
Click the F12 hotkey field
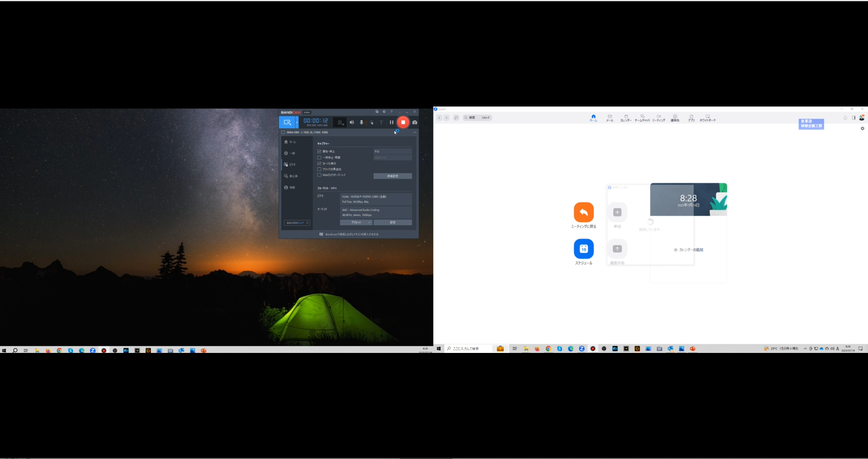[x=393, y=151]
